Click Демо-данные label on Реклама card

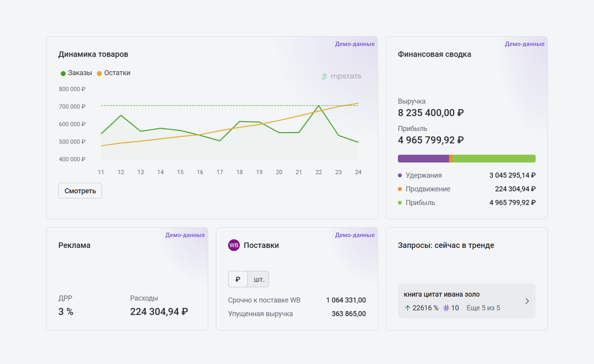coord(185,235)
